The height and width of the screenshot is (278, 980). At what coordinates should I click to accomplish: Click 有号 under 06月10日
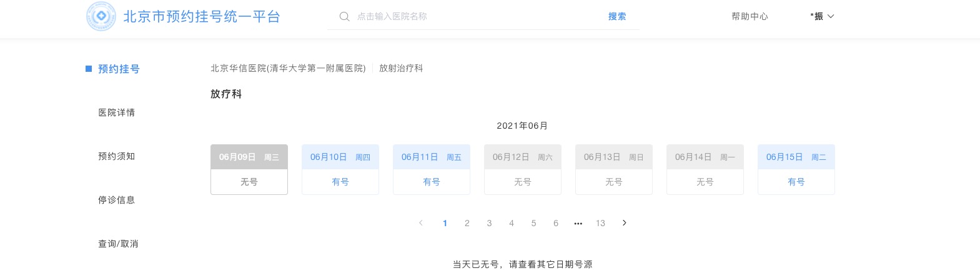(340, 182)
